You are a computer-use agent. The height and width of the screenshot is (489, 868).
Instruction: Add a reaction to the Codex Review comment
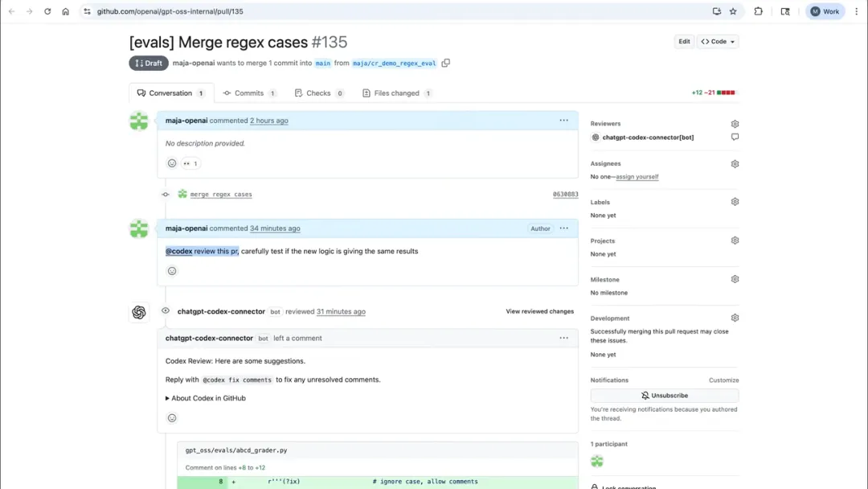pos(172,418)
